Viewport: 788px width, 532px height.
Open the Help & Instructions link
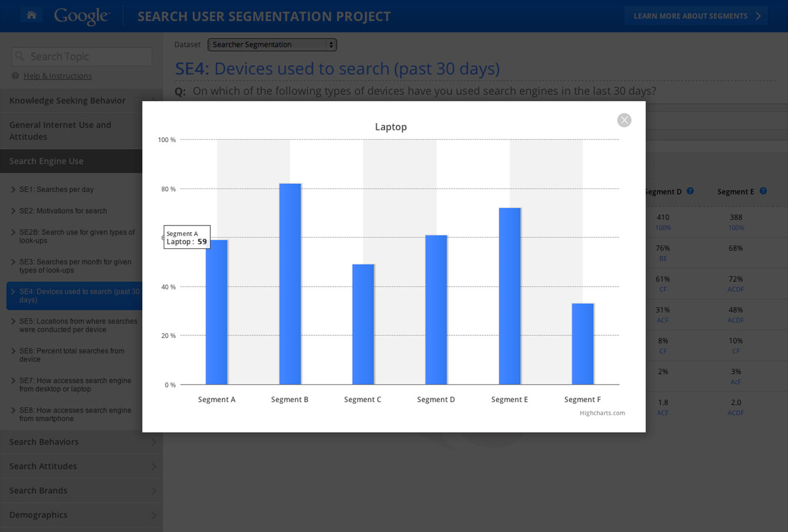58,76
